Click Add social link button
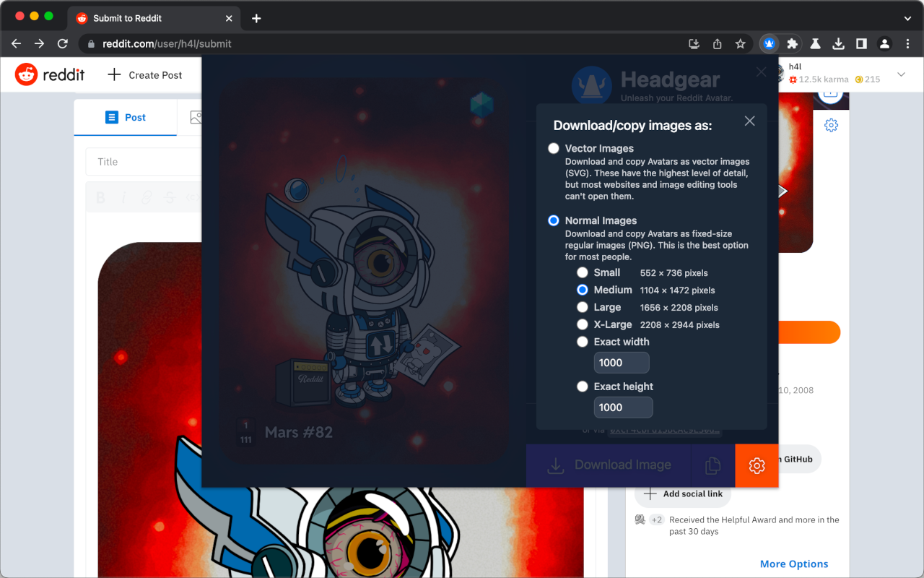The image size is (924, 578). coord(683,494)
